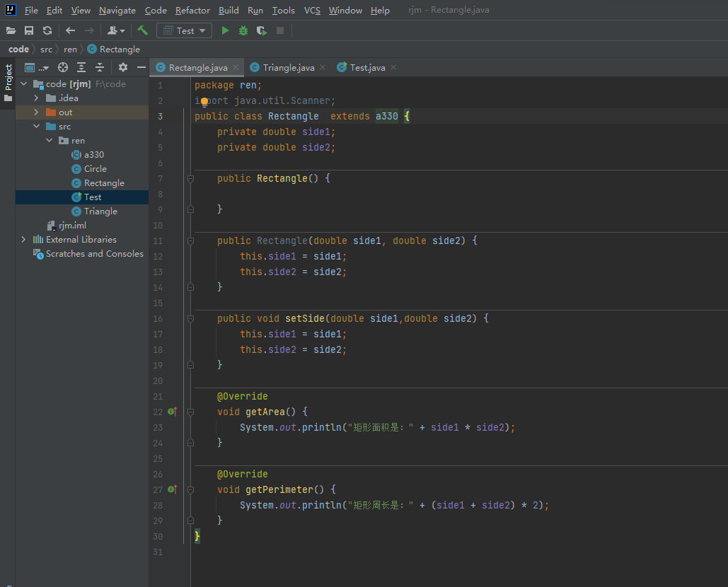Switch to the Triangle.java editor tab
The image size is (728, 587).
[288, 68]
